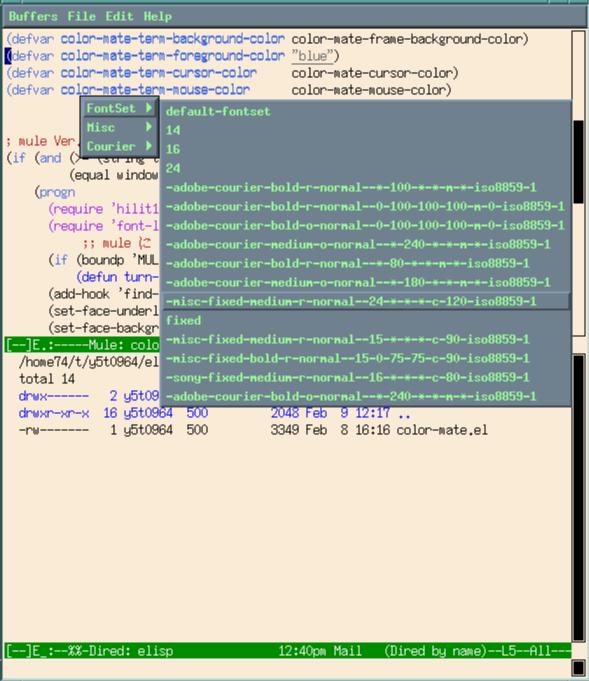Pick adobe-courier-bold-r-normal--0-100-100-100 font
Viewport: 589px width, 681px height.
[x=365, y=206]
